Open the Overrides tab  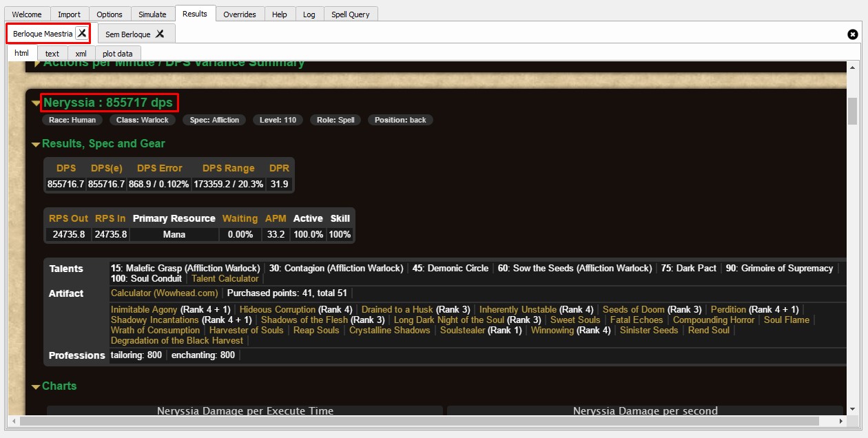pos(239,14)
